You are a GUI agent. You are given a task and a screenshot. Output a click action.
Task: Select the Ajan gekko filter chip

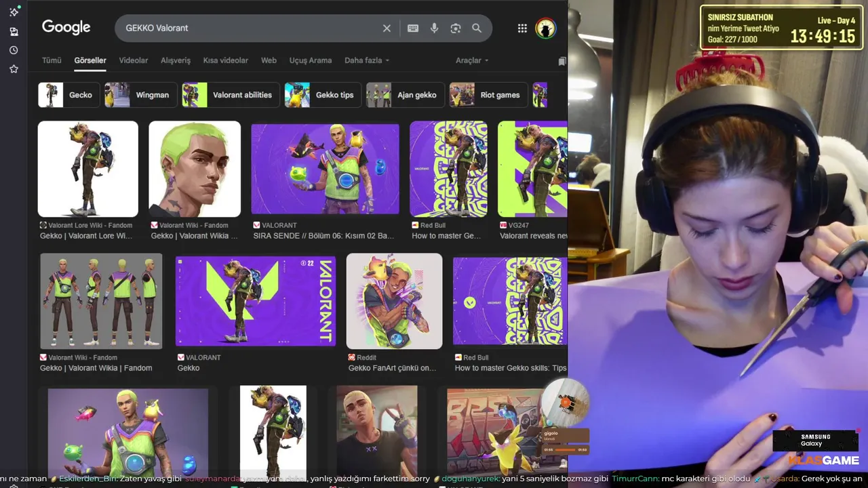[x=406, y=95]
